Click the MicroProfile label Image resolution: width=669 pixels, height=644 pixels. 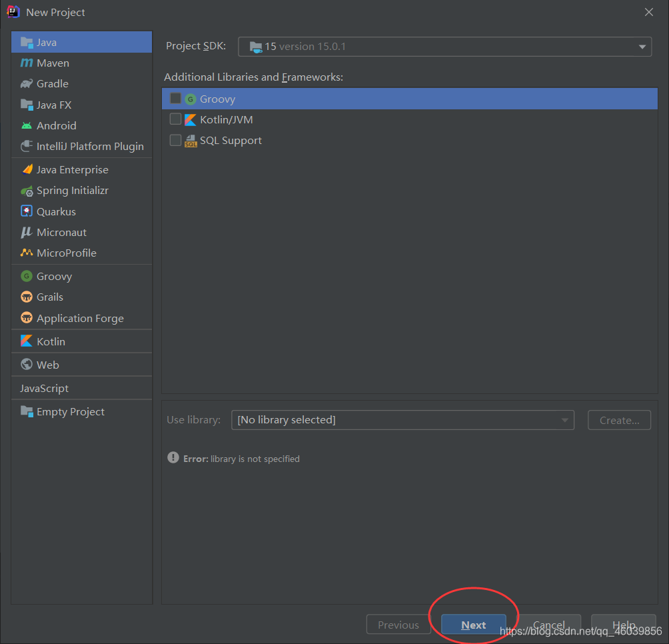(x=67, y=253)
